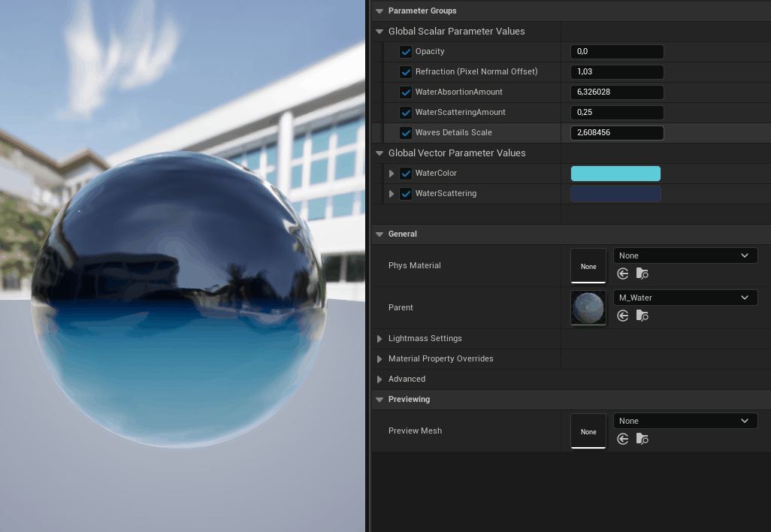Expand Material Property Overrides

pyautogui.click(x=379, y=358)
